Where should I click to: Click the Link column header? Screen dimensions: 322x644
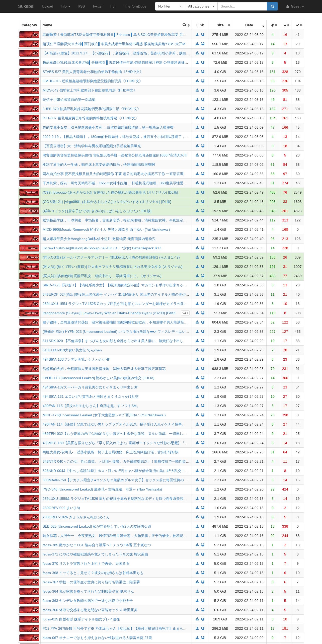point(200,25)
